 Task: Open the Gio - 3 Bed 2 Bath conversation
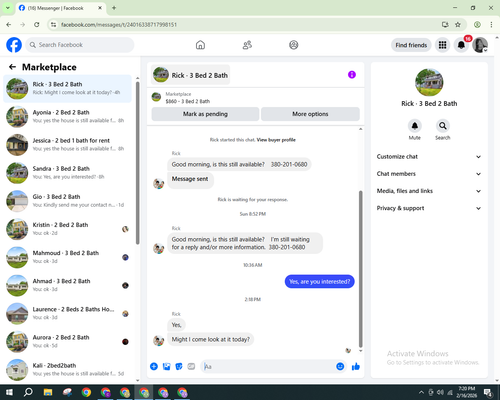(x=67, y=201)
